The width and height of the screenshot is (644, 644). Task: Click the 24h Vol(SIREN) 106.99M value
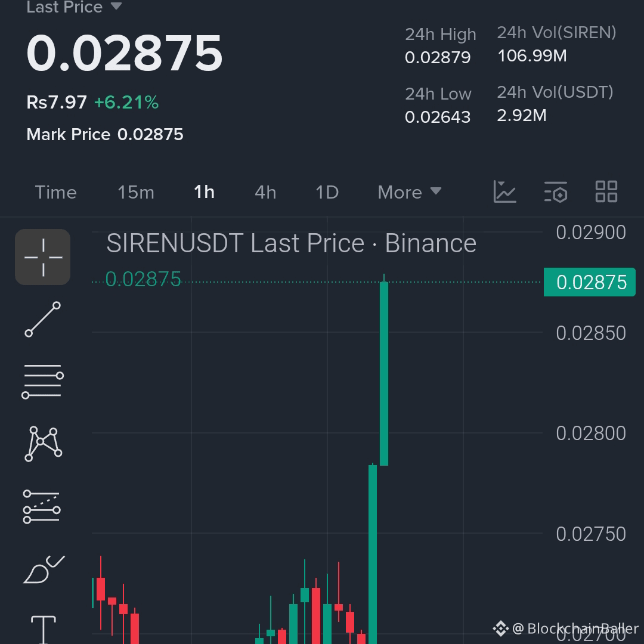coord(532,56)
